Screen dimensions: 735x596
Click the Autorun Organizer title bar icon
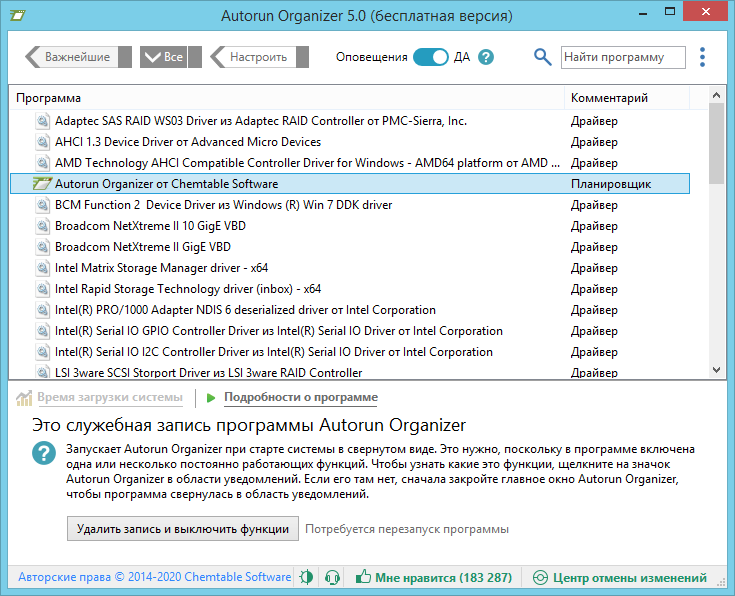coord(17,15)
